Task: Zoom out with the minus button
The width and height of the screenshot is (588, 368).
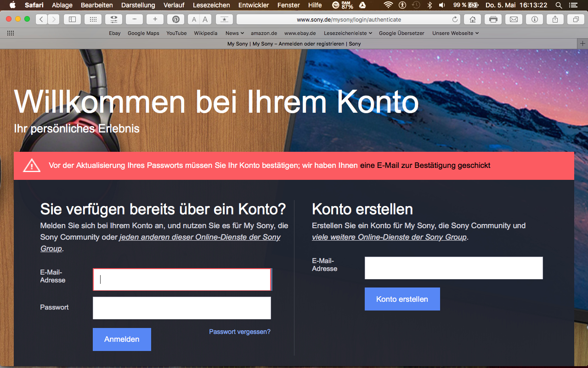Action: tap(134, 19)
